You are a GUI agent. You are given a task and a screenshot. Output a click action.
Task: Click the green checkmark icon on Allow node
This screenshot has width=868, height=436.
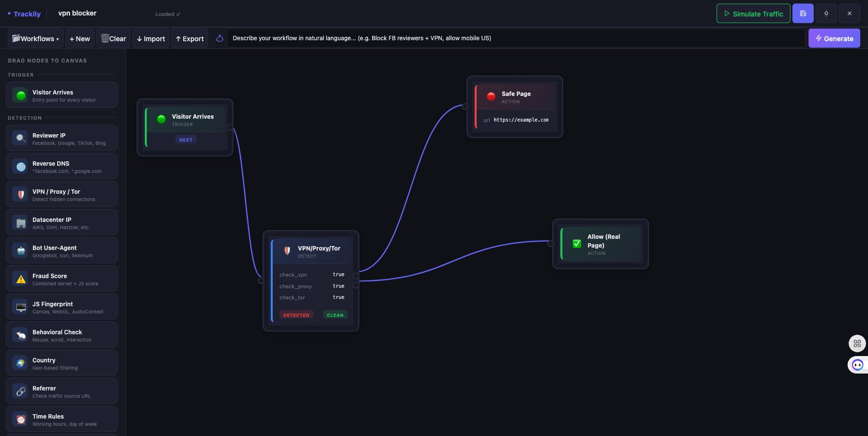tap(577, 244)
